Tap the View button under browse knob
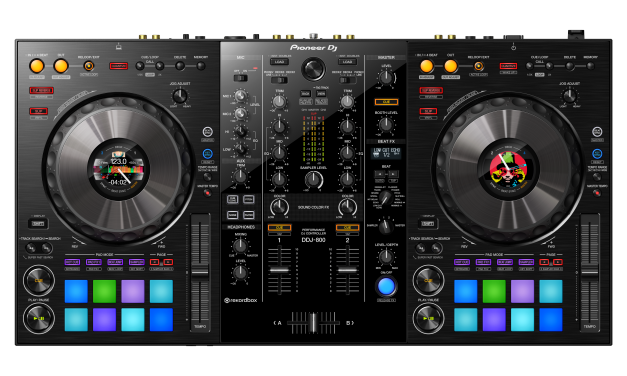Screen dimensions: 627x376 click(x=321, y=93)
